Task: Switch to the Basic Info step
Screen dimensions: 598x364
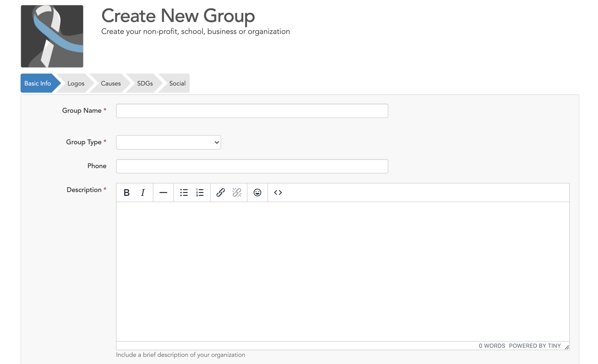Action: [38, 83]
